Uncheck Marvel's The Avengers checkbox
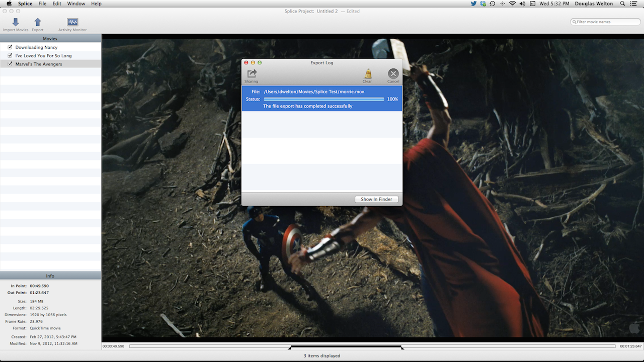The width and height of the screenshot is (644, 362). [10, 64]
